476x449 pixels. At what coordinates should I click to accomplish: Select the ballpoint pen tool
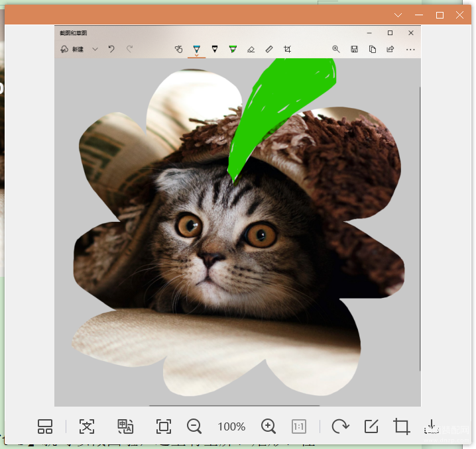tap(197, 49)
